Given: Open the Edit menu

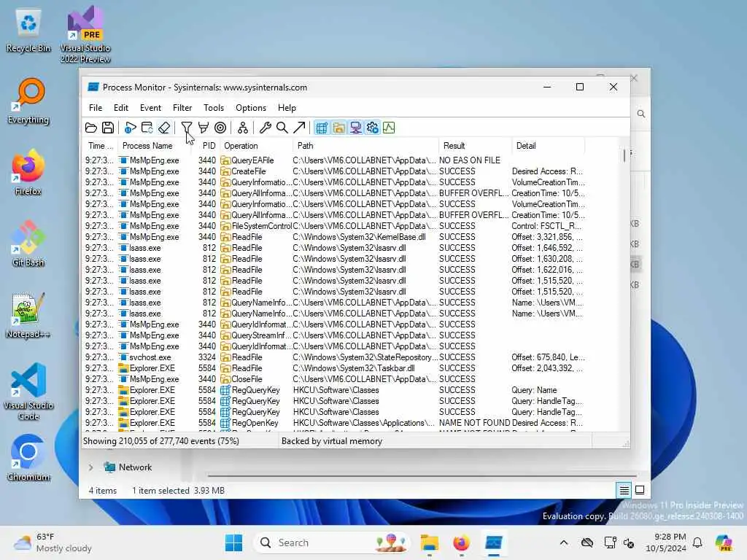Looking at the screenshot, I should [x=121, y=108].
